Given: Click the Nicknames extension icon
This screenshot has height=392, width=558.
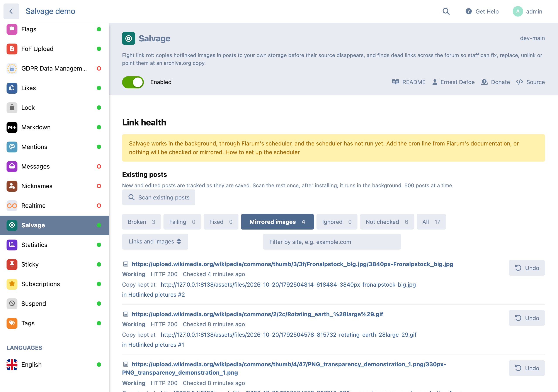Looking at the screenshot, I should (12, 186).
